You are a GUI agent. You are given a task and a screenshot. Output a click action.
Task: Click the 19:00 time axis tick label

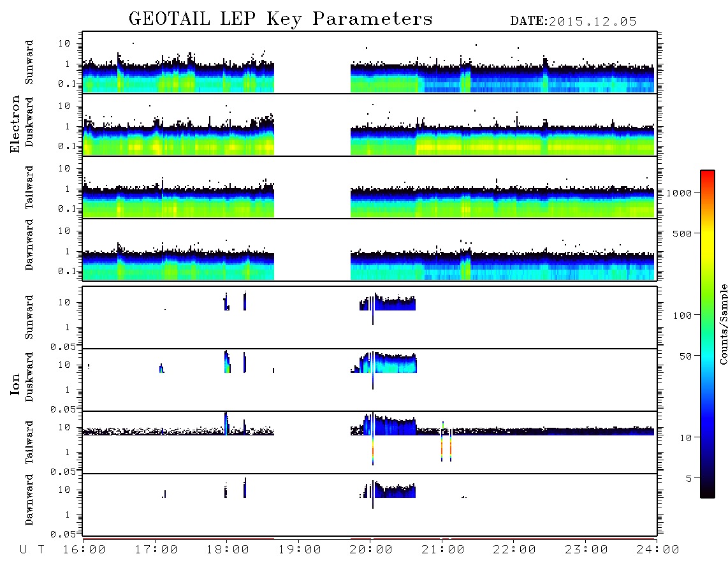click(x=300, y=550)
